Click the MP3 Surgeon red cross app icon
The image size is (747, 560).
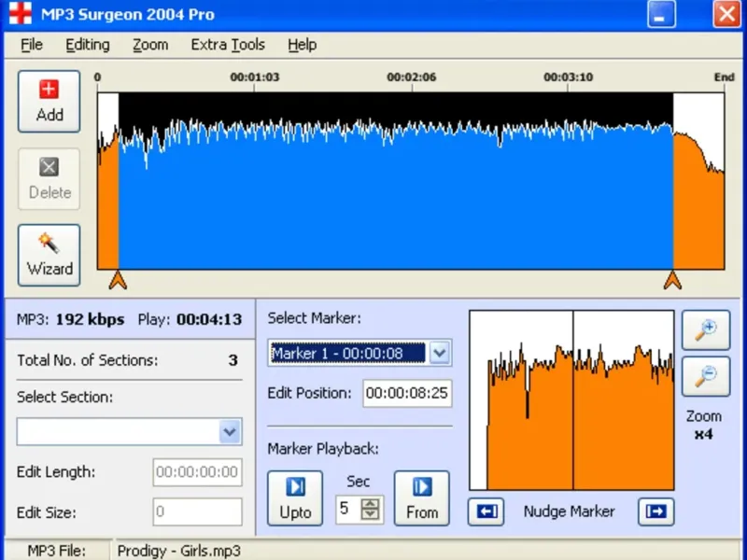[20, 13]
